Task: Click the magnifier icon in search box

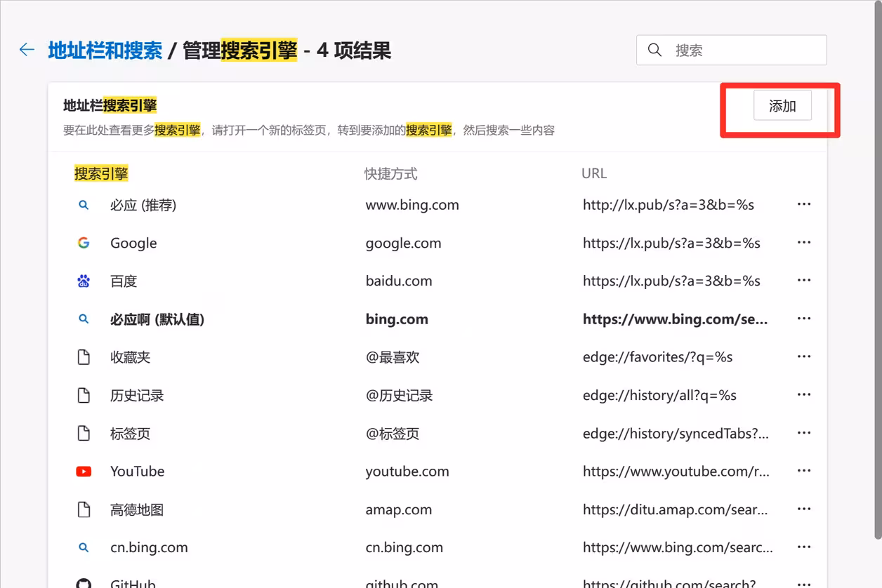Action: pyautogui.click(x=654, y=51)
